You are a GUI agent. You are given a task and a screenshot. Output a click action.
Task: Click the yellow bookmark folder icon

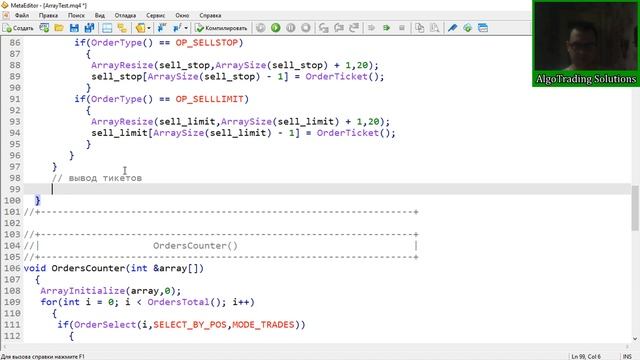140,28
